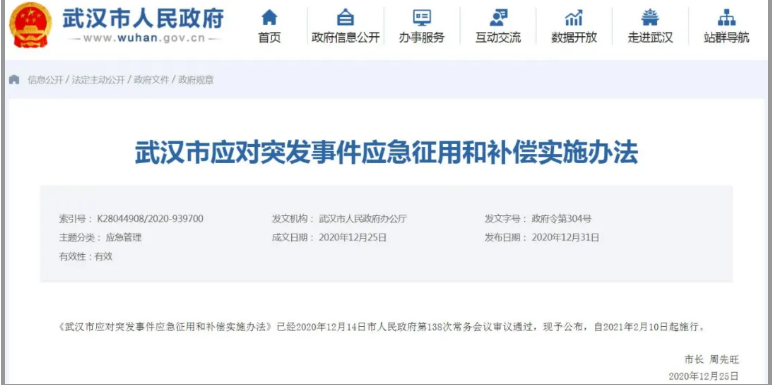Click index number K28044908/2020-939700
The width and height of the screenshot is (772, 385).
150,219
